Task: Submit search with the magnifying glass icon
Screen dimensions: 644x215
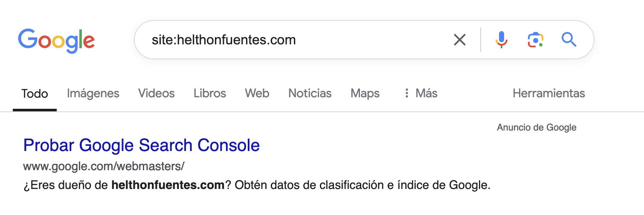Action: (x=569, y=40)
